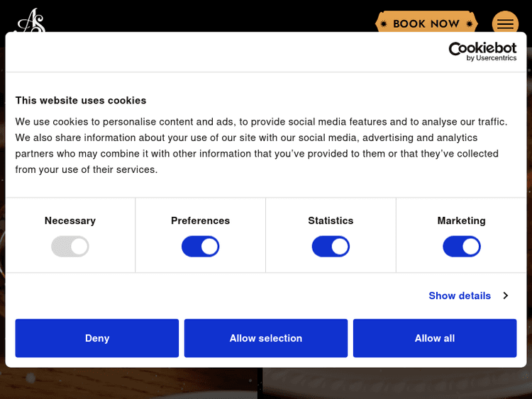Click the "This website uses cookies" heading

(x=81, y=101)
